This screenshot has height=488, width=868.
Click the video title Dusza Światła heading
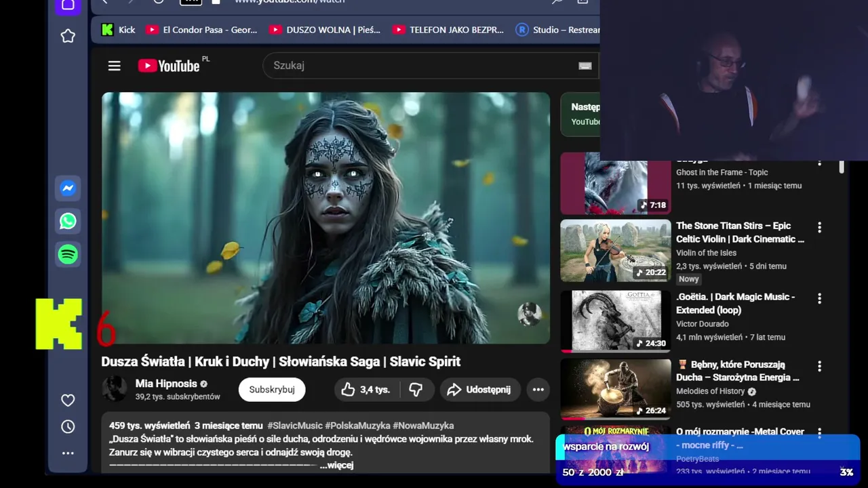coord(281,361)
